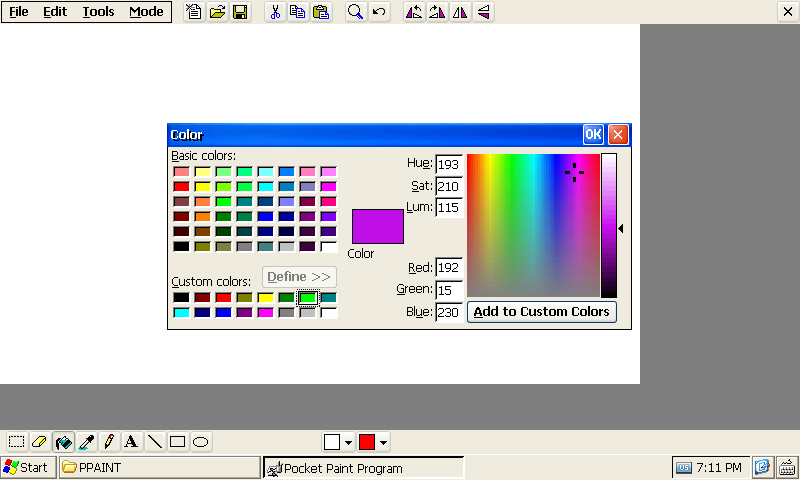Image resolution: width=800 pixels, height=480 pixels.
Task: Click the luminance slider bar
Action: click(609, 225)
